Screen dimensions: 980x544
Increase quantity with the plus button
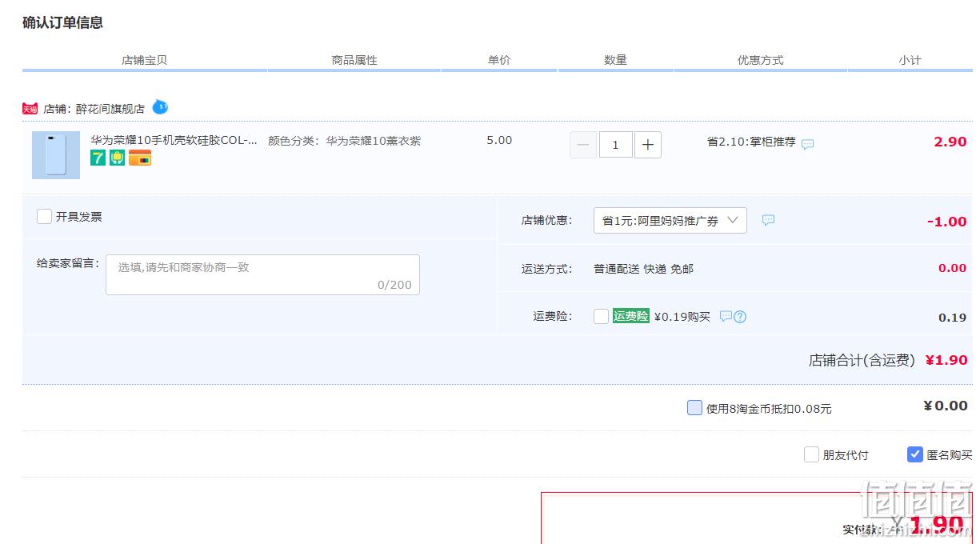coord(648,145)
